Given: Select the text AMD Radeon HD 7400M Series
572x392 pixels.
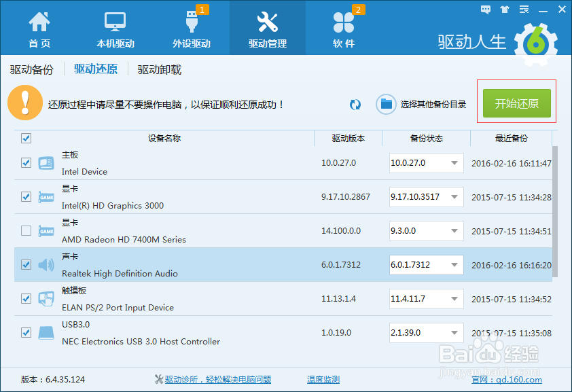Looking at the screenshot, I should (124, 240).
